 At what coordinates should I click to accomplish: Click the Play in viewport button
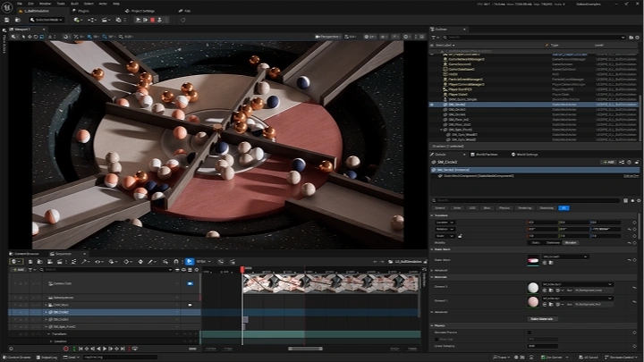139,20
